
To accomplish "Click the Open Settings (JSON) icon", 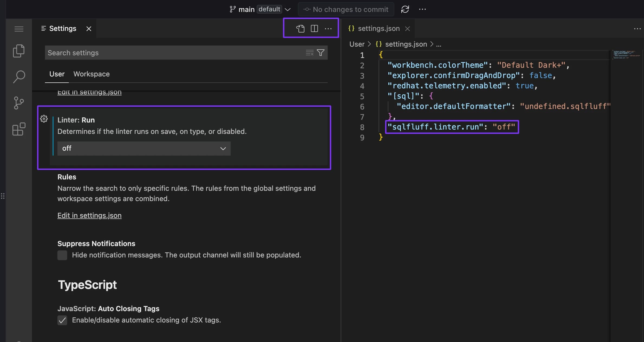I will point(300,28).
